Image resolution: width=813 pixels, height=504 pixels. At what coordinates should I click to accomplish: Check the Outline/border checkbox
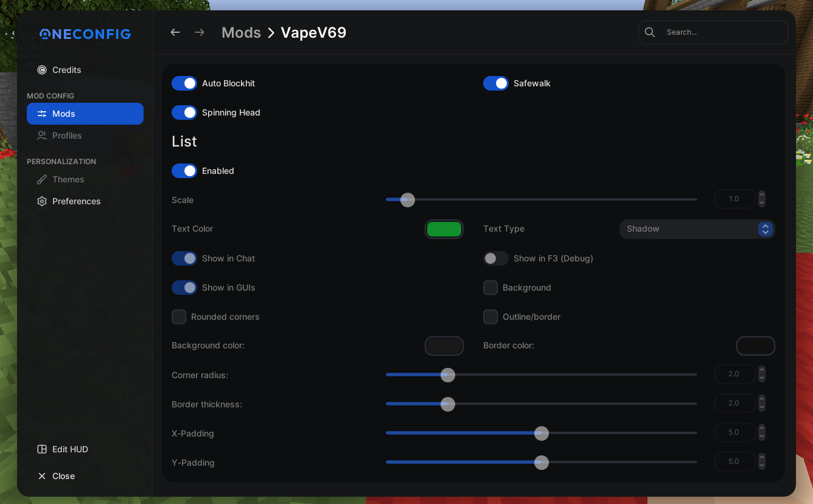[490, 317]
